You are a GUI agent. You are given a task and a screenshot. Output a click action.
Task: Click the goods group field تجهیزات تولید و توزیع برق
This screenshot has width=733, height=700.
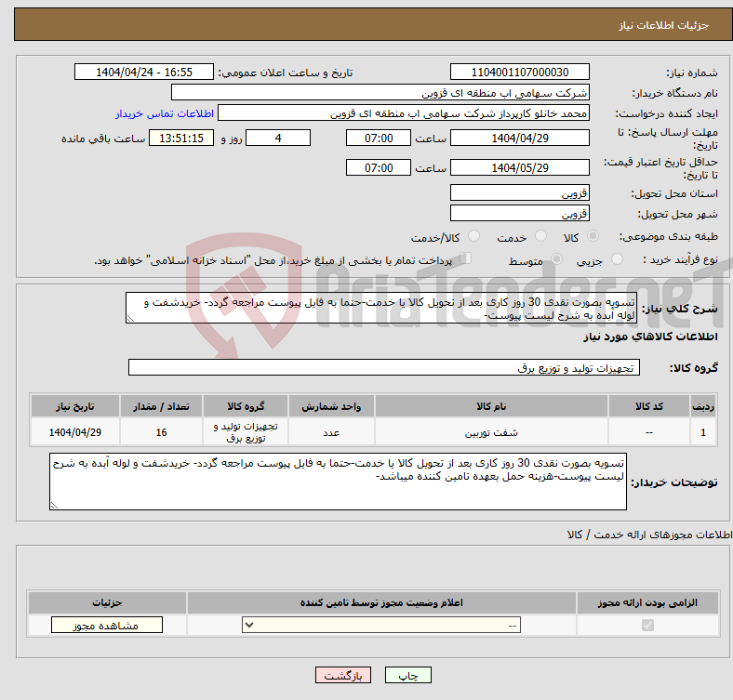tap(384, 367)
